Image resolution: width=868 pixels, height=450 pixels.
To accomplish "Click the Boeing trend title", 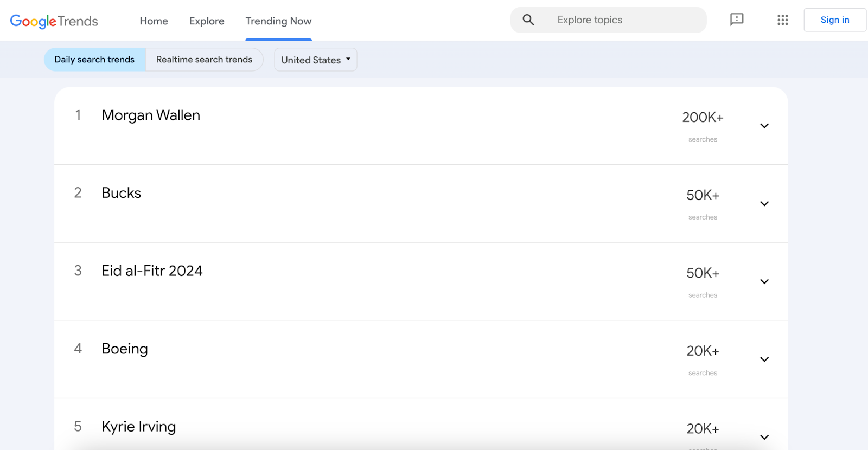I will click(x=125, y=349).
